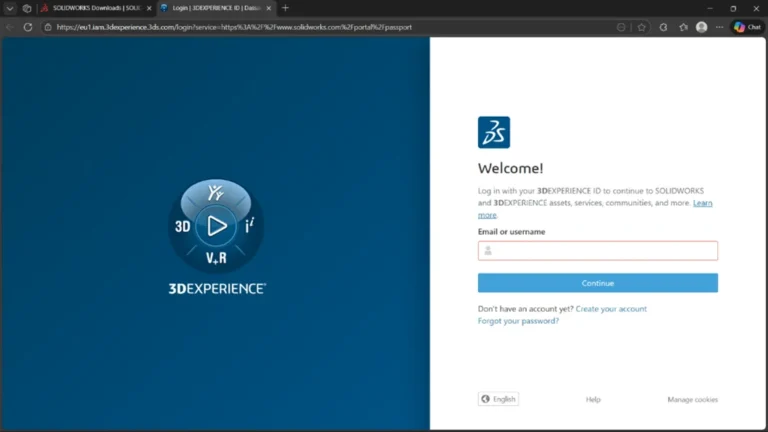The width and height of the screenshot is (768, 432).
Task: Click the compass top social quadrant
Action: [x=216, y=192]
